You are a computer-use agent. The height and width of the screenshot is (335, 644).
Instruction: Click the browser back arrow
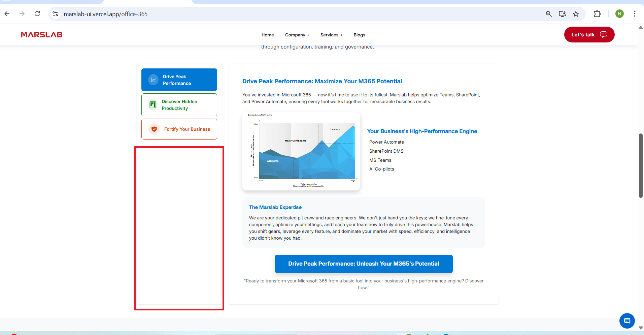pyautogui.click(x=7, y=14)
